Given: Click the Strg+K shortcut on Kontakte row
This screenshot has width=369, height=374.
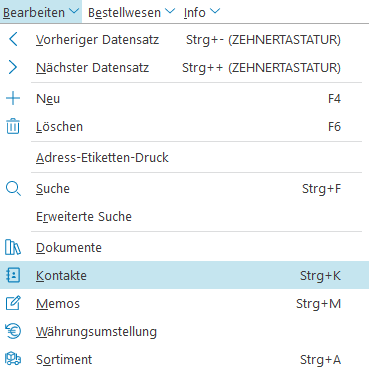Looking at the screenshot, I should (320, 276).
